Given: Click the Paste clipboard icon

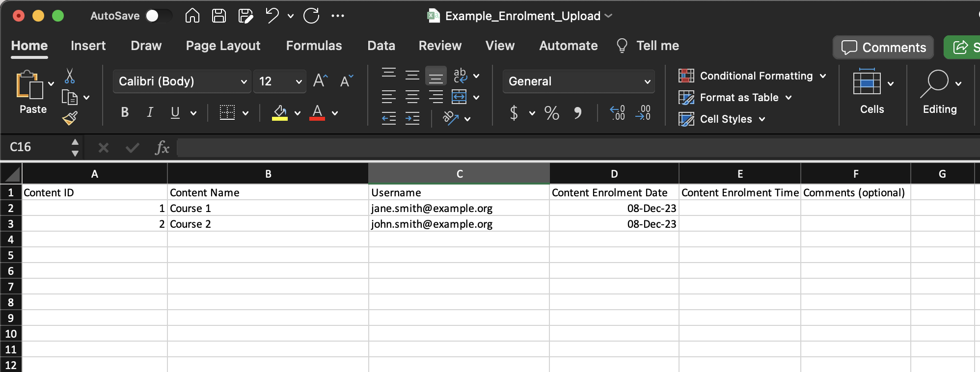Looking at the screenshot, I should tap(29, 85).
